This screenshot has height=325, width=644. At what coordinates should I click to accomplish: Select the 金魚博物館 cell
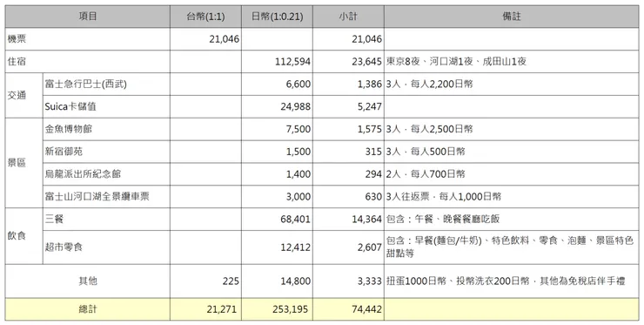point(106,129)
